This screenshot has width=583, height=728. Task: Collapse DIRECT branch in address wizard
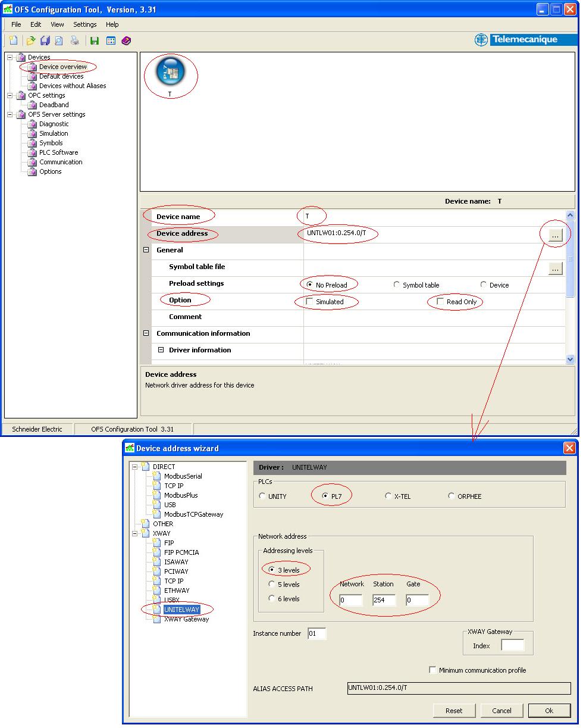click(x=134, y=467)
